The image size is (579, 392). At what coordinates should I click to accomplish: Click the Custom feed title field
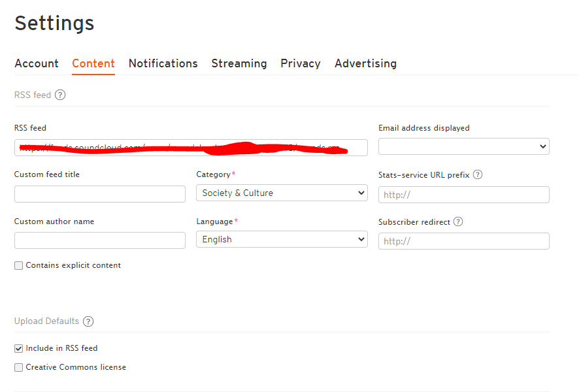[99, 194]
